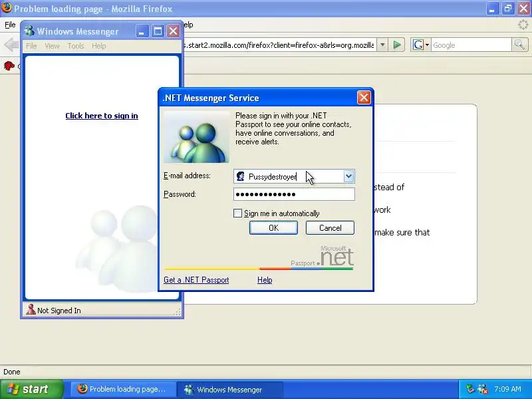Cancel the .NET Messenger sign-in dialog
The height and width of the screenshot is (399, 532).
click(330, 227)
